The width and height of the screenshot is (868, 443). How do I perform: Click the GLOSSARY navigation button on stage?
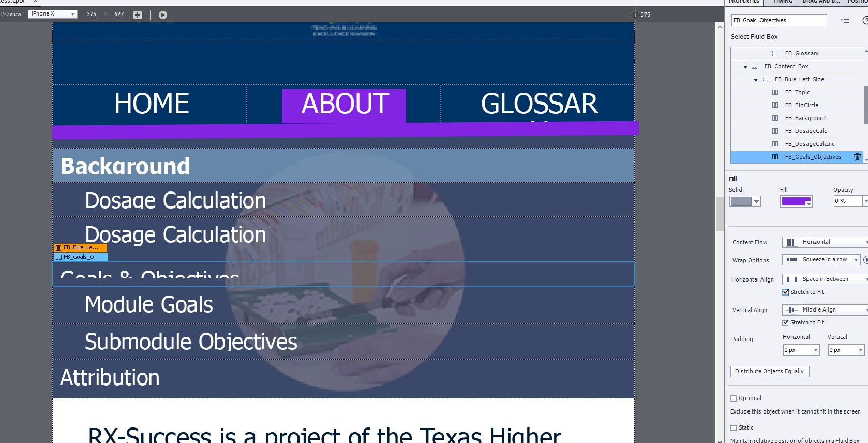point(538,104)
